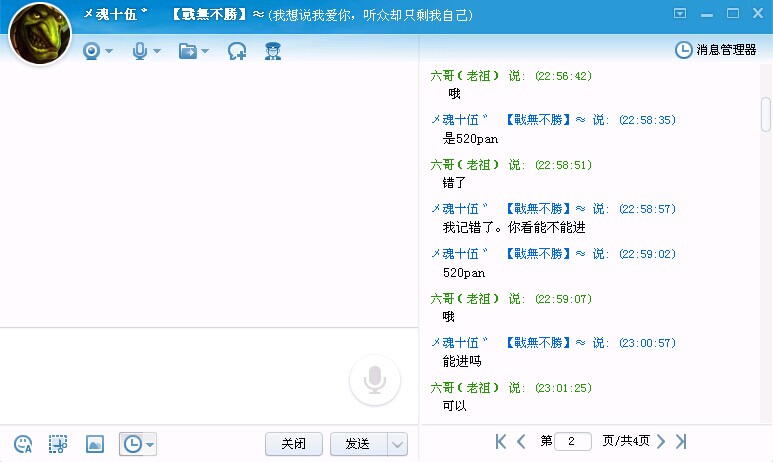The image size is (773, 462).
Task: Expand the video call options arrow
Action: 109,51
